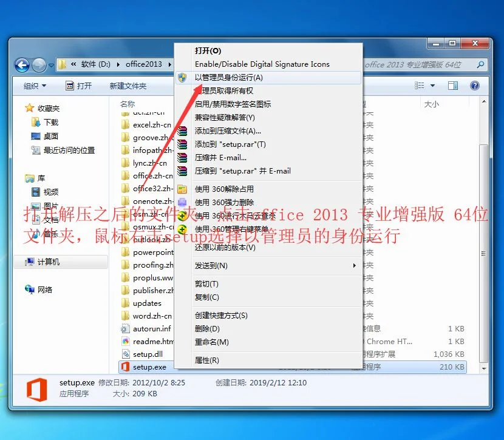Click the excel.zh-cn folder icon

pos(125,124)
